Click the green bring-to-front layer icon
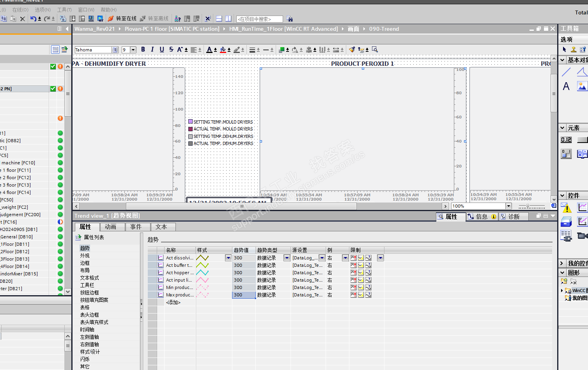 tap(282, 49)
